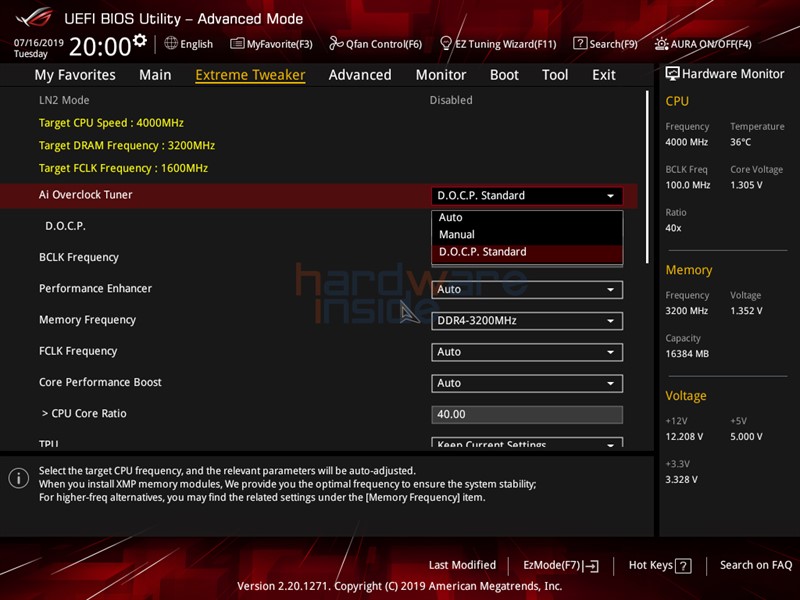This screenshot has width=800, height=600.
Task: Open the Tool tab
Action: [555, 75]
